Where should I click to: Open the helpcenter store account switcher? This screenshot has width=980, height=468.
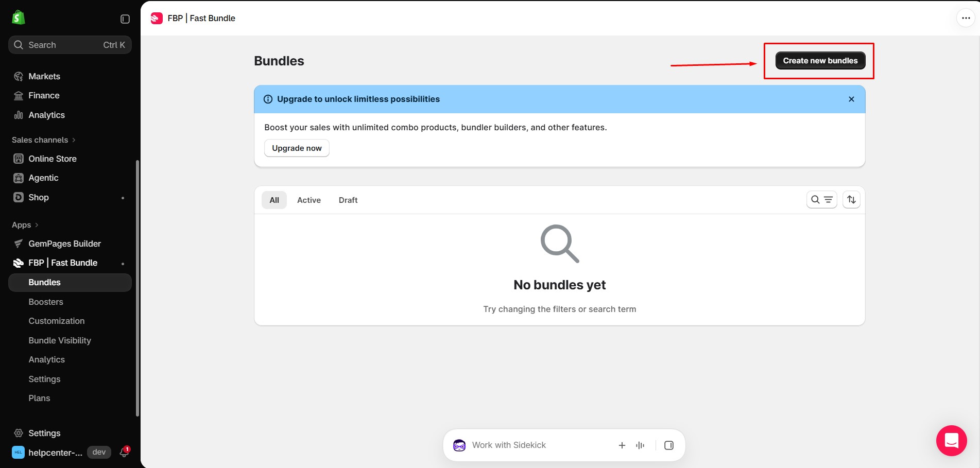pyautogui.click(x=47, y=453)
